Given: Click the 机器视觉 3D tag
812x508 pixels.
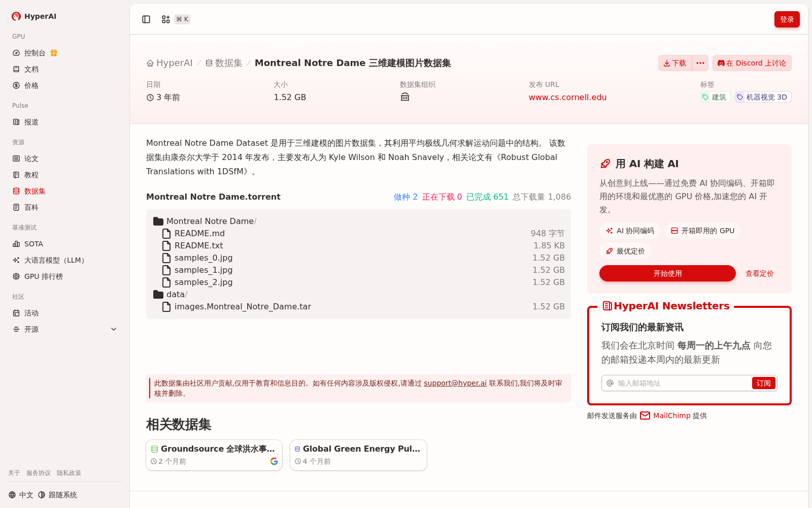Looking at the screenshot, I should tap(763, 97).
